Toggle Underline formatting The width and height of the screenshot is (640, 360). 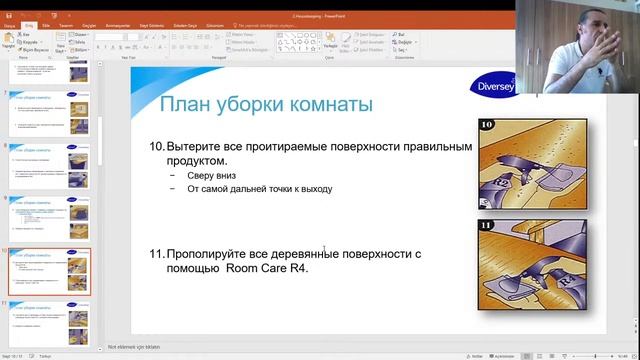(x=113, y=48)
